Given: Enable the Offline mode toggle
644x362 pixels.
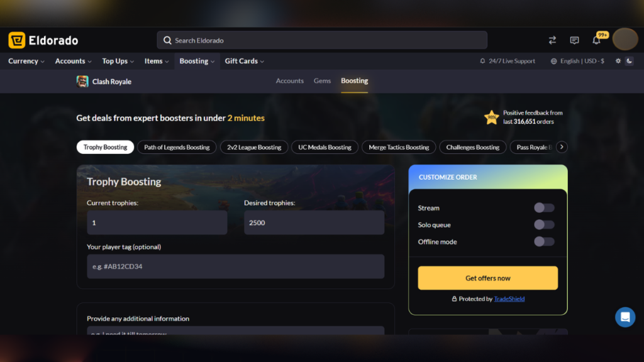Looking at the screenshot, I should pos(544,242).
